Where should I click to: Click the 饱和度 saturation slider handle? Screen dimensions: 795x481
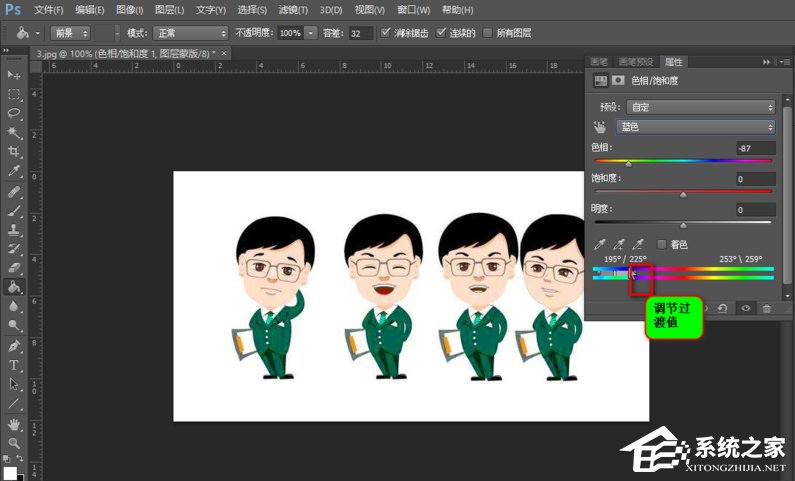click(683, 195)
